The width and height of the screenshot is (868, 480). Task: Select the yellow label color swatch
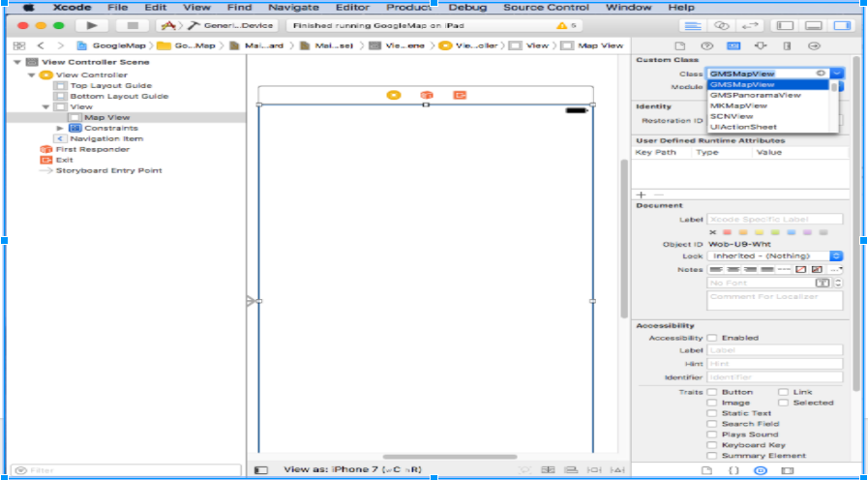pyautogui.click(x=760, y=232)
